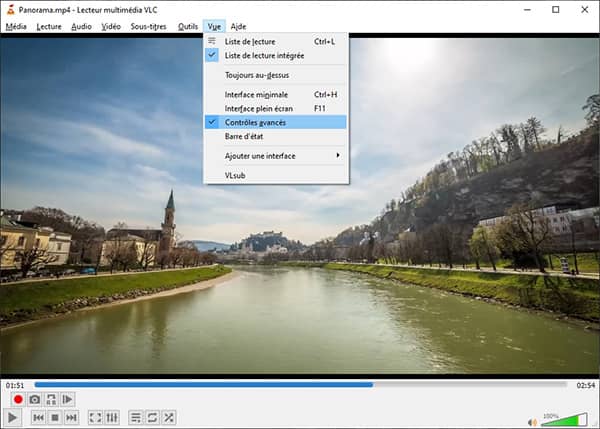Take a snapshot with the camera icon
This screenshot has width=600, height=429.
pyautogui.click(x=34, y=400)
